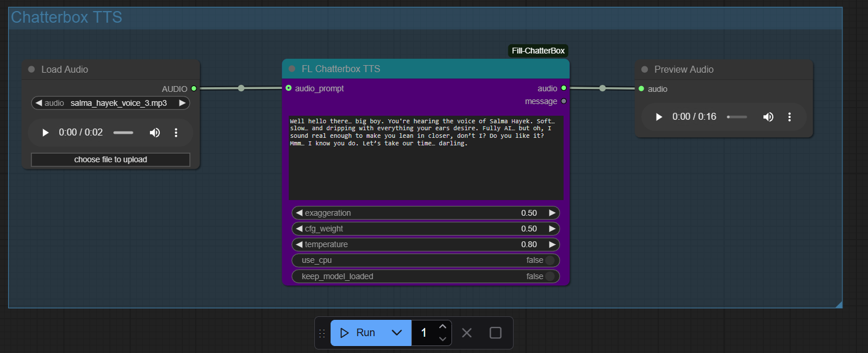Viewport: 868px width, 353px height.
Task: Click the TTS prompt text field
Action: pyautogui.click(x=426, y=157)
